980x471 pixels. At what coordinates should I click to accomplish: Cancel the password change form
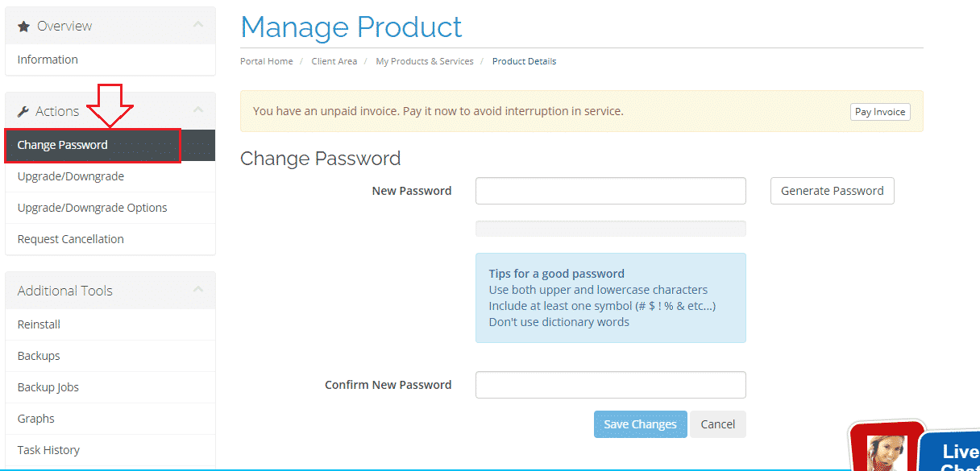pos(717,424)
